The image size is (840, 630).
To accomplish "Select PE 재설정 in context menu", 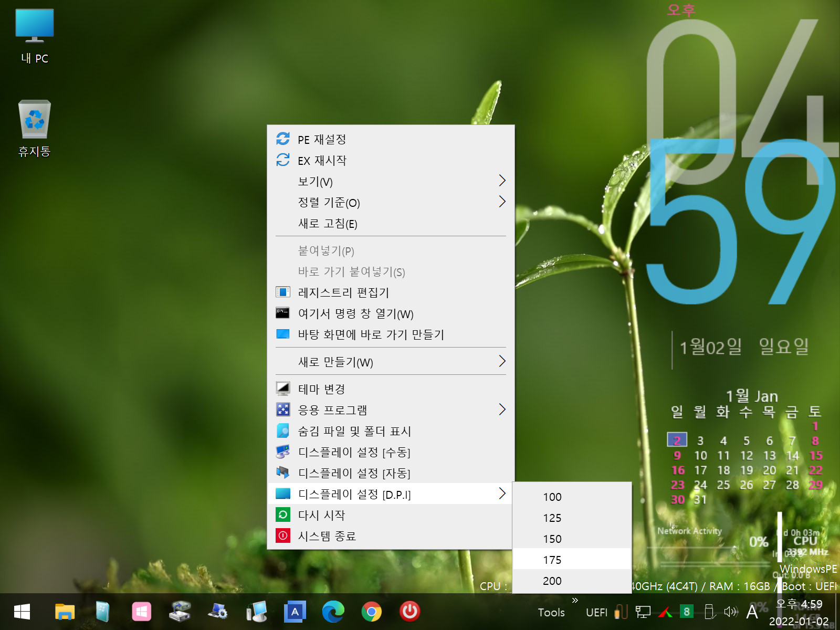I will click(x=391, y=139).
